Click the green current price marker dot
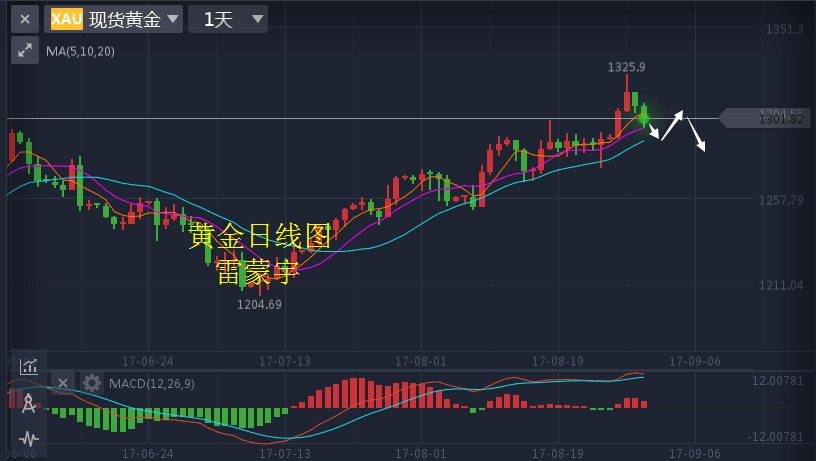 (x=644, y=118)
